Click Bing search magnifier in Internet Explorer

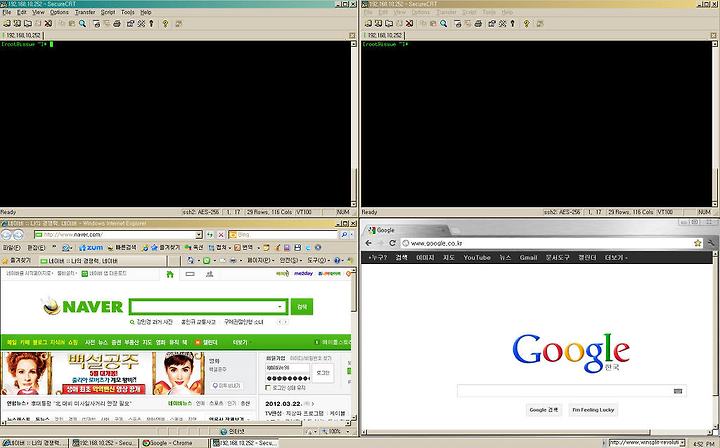344,235
